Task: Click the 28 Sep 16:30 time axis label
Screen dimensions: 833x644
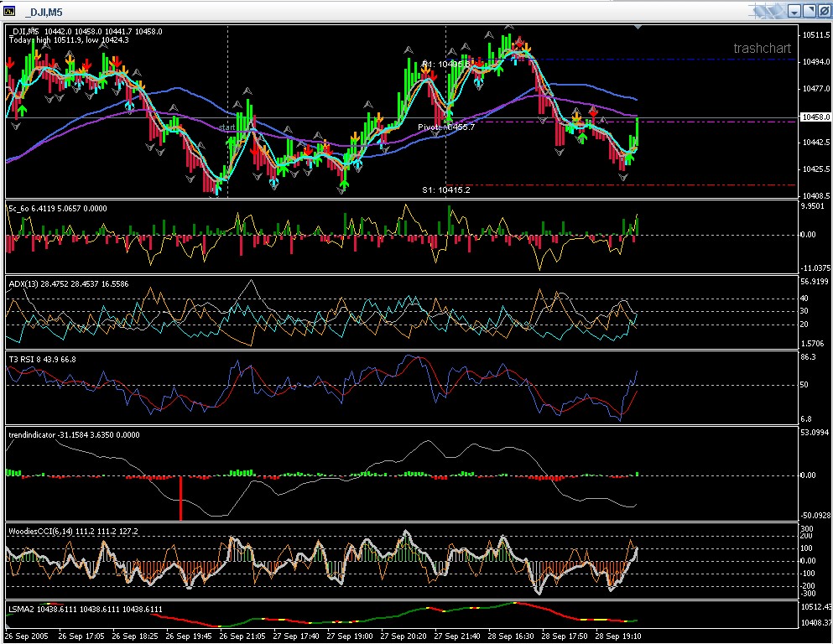Action: (x=511, y=636)
